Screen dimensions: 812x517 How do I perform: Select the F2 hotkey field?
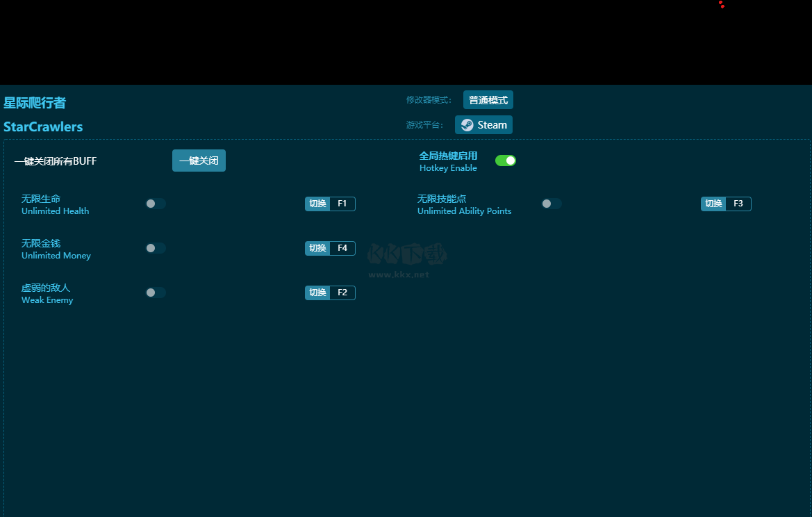342,293
